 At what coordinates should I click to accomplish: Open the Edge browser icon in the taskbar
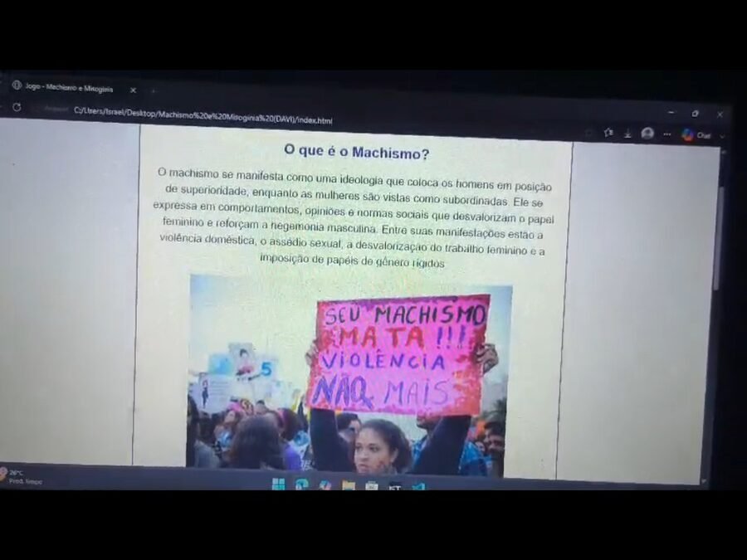301,485
